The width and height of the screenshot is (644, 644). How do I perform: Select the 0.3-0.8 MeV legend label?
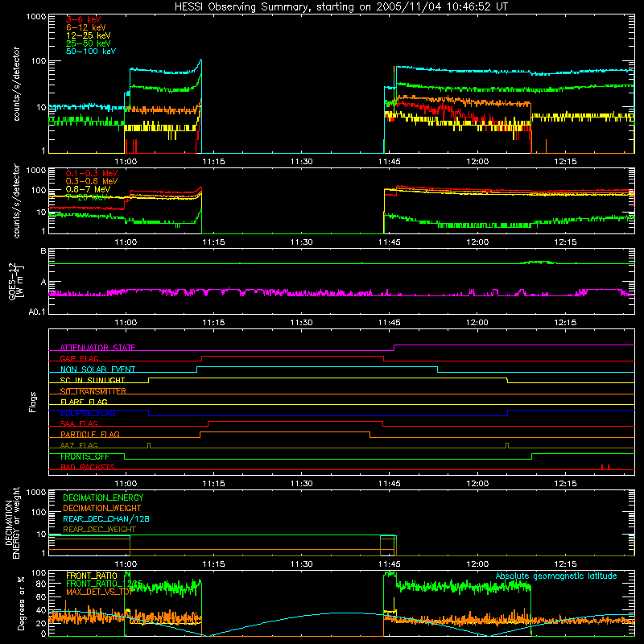pyautogui.click(x=92, y=181)
